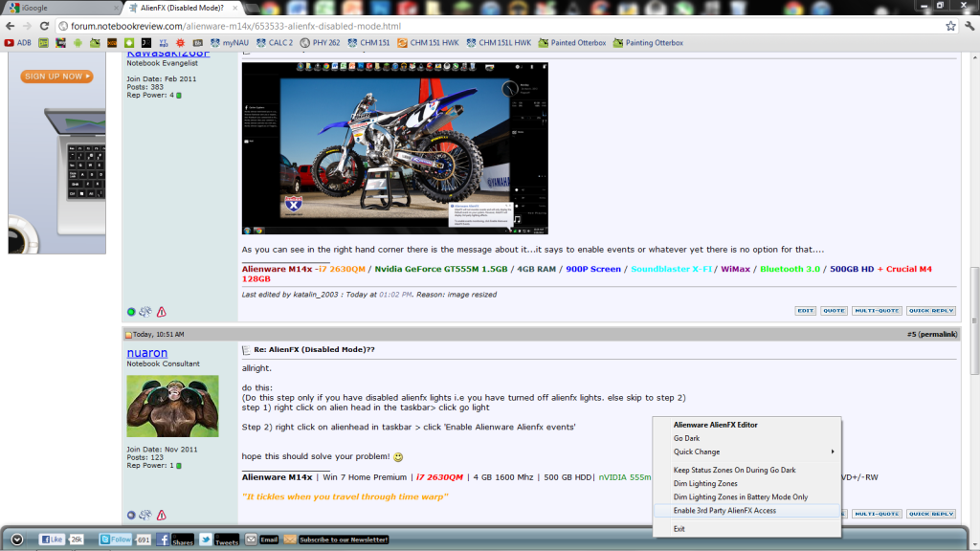
Task: Click nuaron's monkey avatar image
Action: 172,406
